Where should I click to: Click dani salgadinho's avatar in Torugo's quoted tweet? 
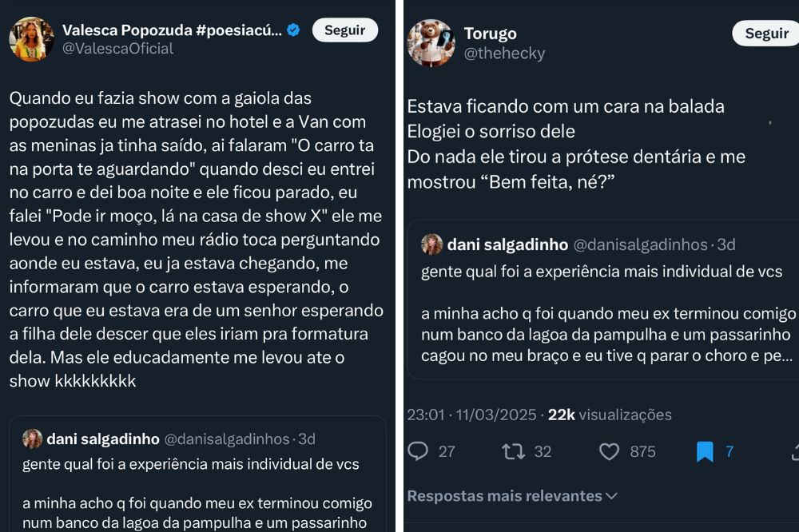tap(431, 244)
